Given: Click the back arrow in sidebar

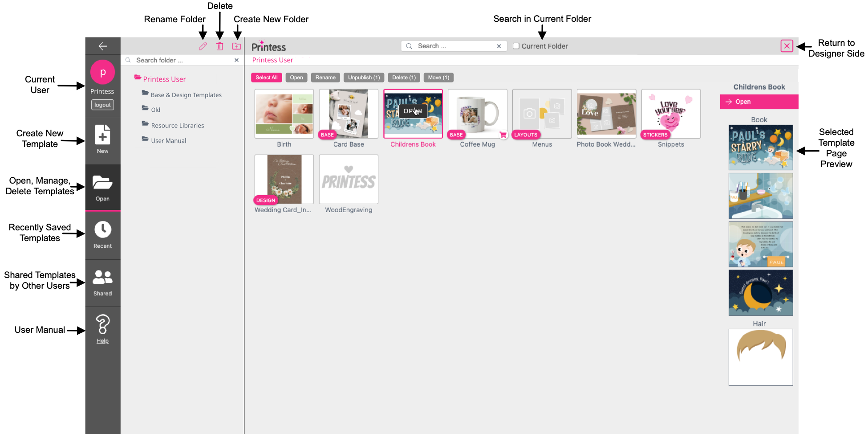Looking at the screenshot, I should point(103,46).
